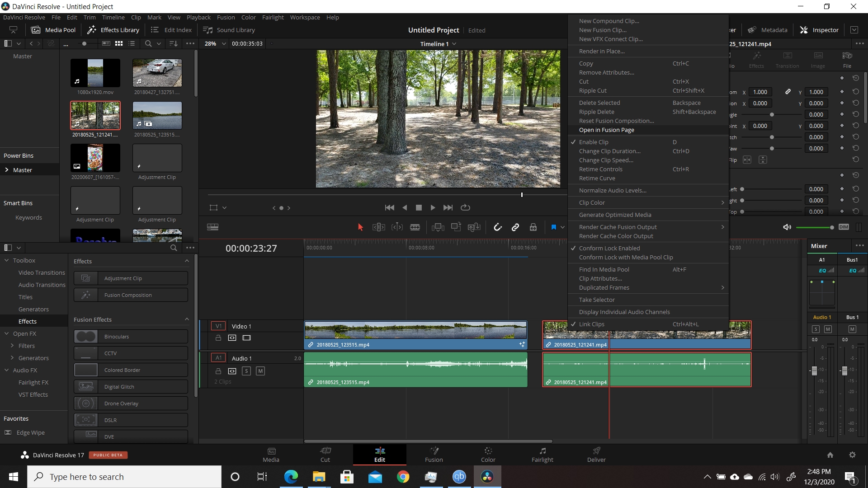Select the Trim Edit Mode tool
This screenshot has height=488, width=868.
(x=378, y=227)
